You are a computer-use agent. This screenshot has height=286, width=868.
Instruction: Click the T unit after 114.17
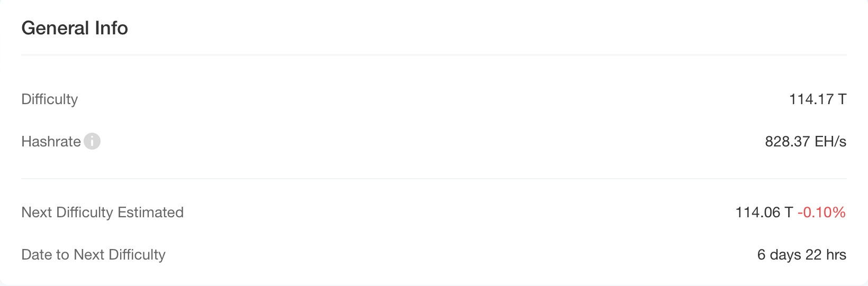click(842, 99)
